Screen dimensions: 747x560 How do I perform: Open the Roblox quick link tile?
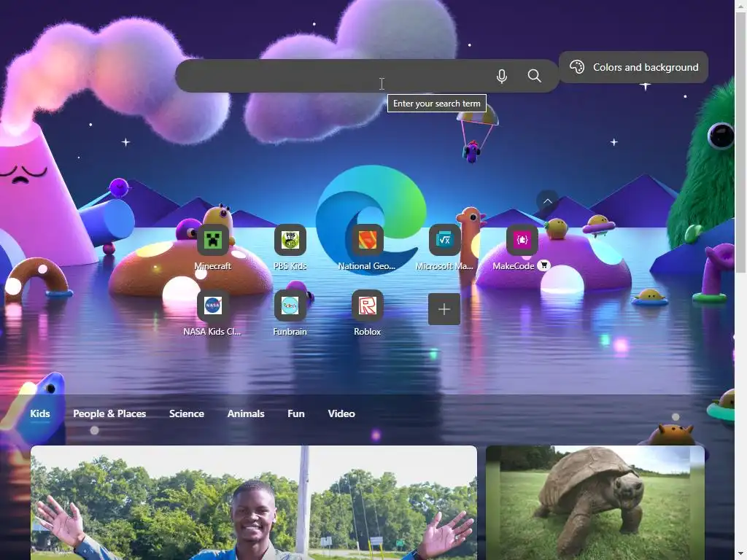[367, 306]
